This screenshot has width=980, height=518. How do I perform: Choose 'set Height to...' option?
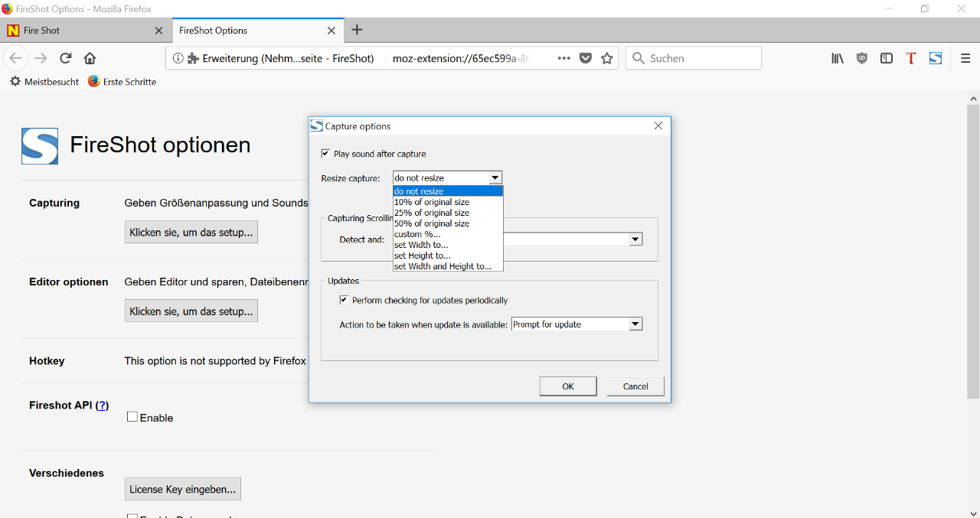click(x=448, y=256)
